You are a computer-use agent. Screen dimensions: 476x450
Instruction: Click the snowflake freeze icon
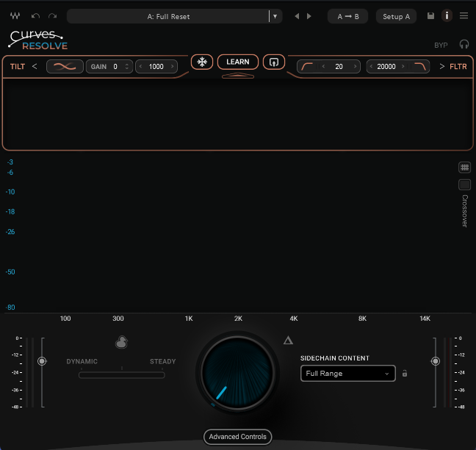(x=202, y=62)
